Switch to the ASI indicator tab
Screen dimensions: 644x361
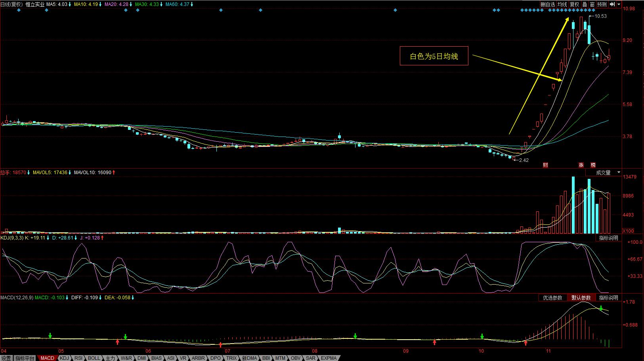click(x=170, y=358)
